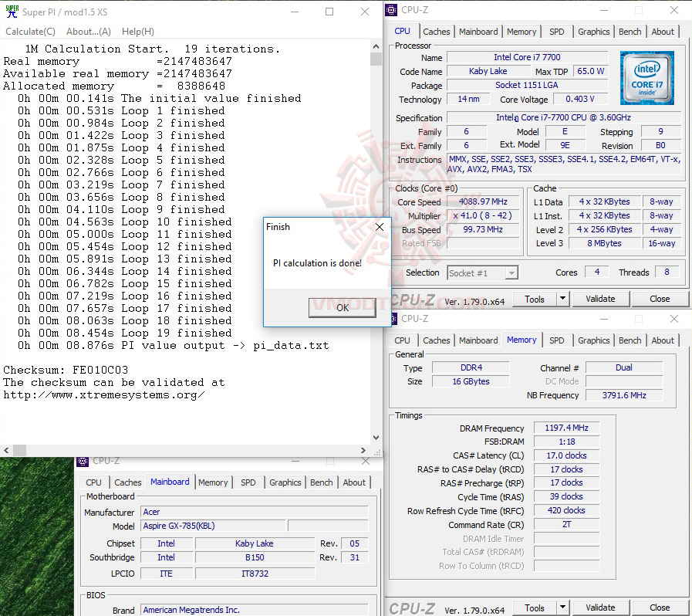Click the Super PI horizontal scrollbar thumb
Viewport: 692px width, 616px height.
(19, 450)
